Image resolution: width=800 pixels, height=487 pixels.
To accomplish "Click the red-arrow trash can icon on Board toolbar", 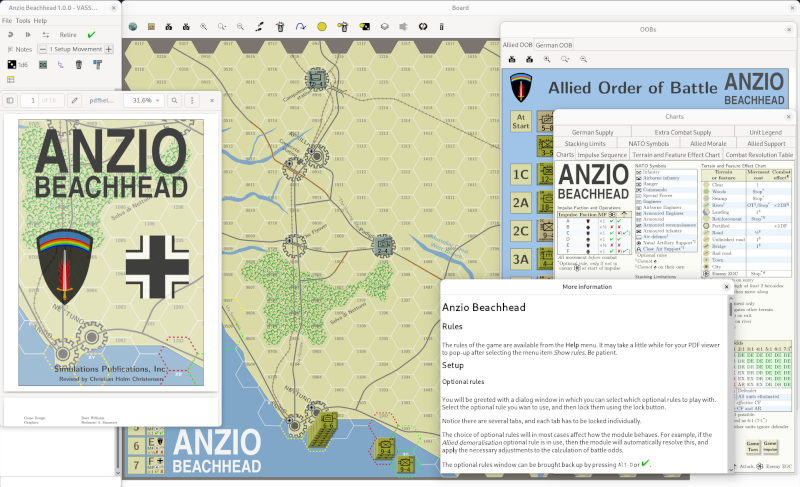I will [x=280, y=27].
